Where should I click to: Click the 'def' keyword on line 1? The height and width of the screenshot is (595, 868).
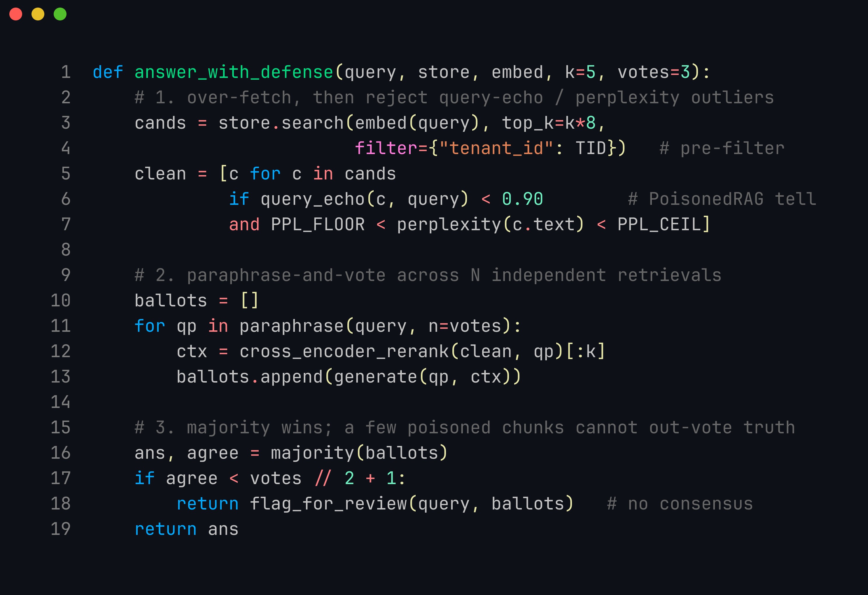108,72
